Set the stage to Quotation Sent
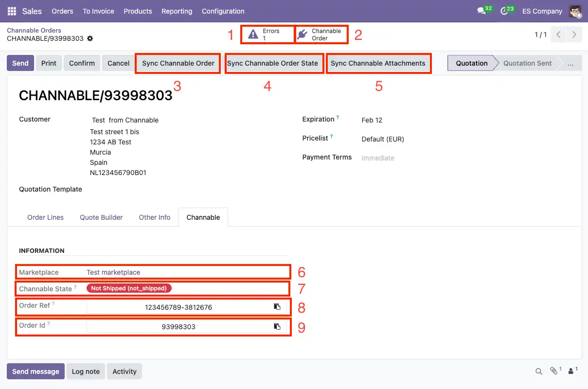588x389 pixels. 527,63
